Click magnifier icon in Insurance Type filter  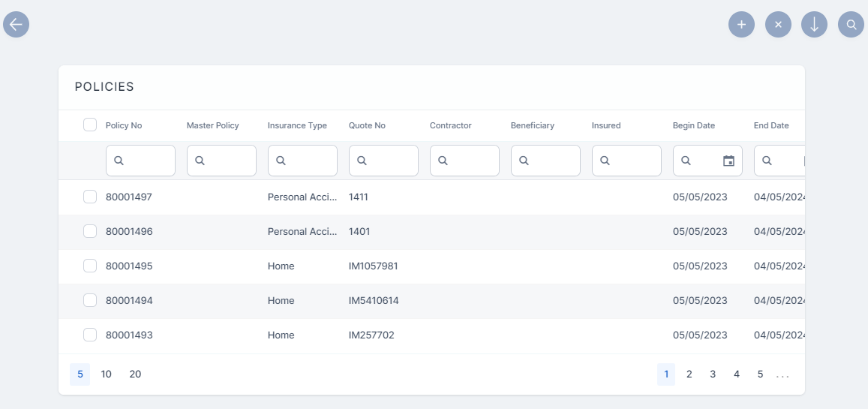(281, 161)
